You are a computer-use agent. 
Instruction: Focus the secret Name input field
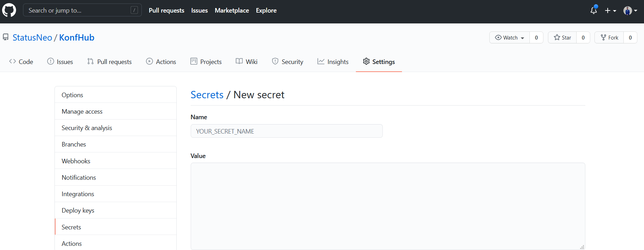[x=287, y=131]
